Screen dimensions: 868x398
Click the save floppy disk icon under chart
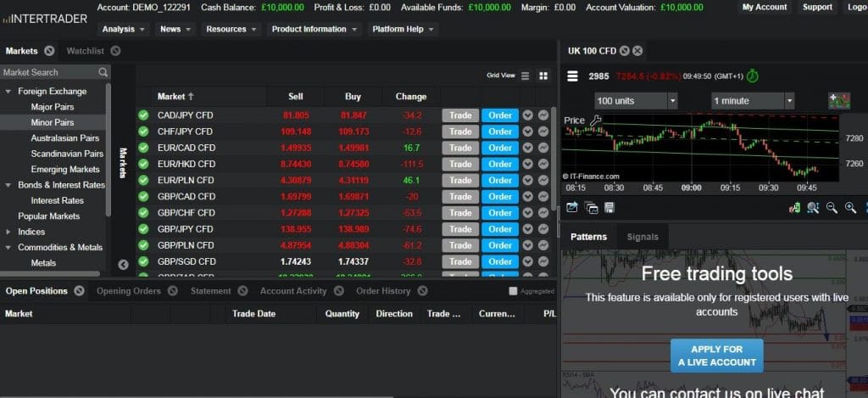pos(609,207)
